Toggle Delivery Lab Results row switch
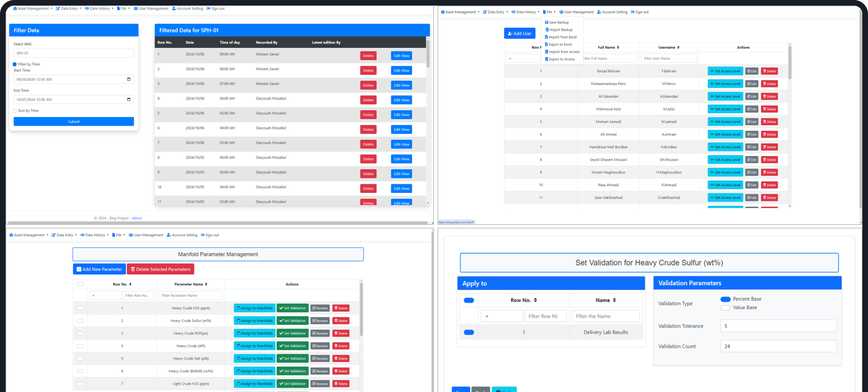Viewport: 868px width, 392px height. [x=469, y=332]
